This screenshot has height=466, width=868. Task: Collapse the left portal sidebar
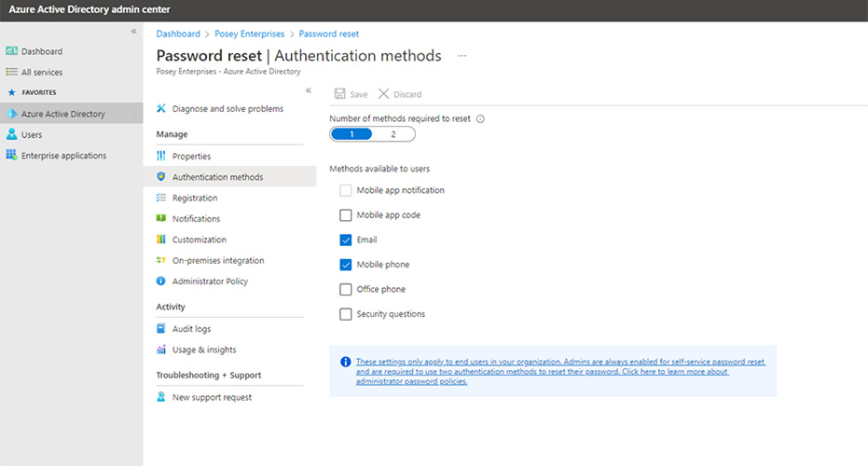click(x=133, y=32)
